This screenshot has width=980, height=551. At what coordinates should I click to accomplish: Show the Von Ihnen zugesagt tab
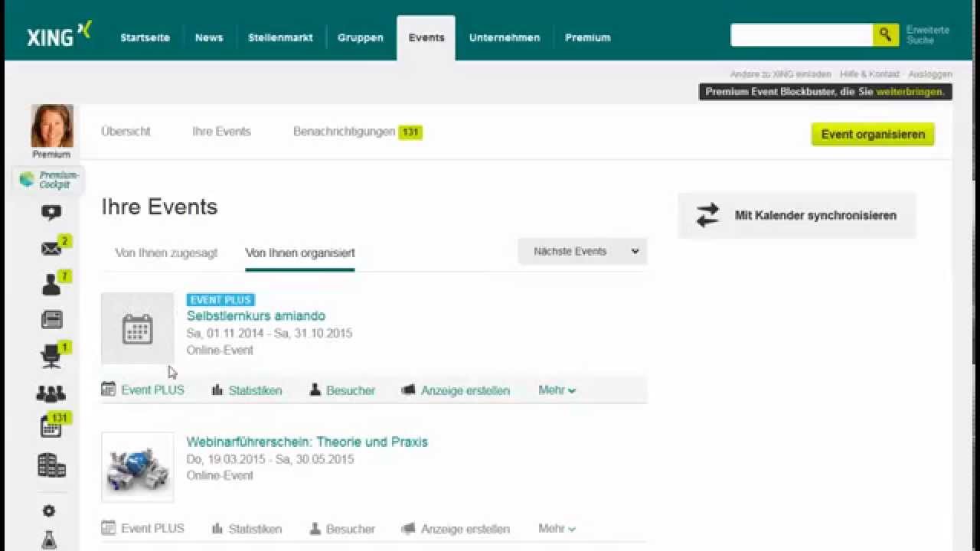point(166,253)
